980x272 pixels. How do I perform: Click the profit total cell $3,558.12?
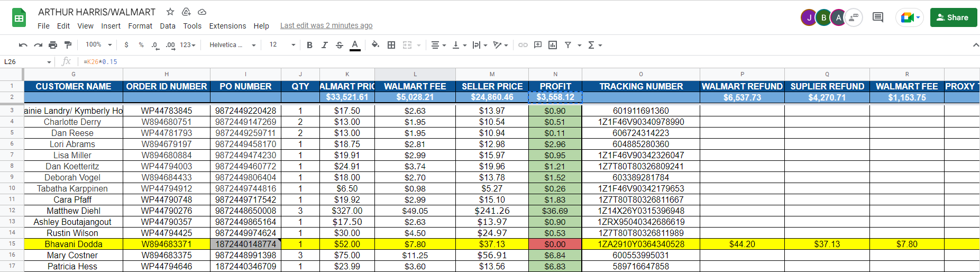(x=555, y=97)
